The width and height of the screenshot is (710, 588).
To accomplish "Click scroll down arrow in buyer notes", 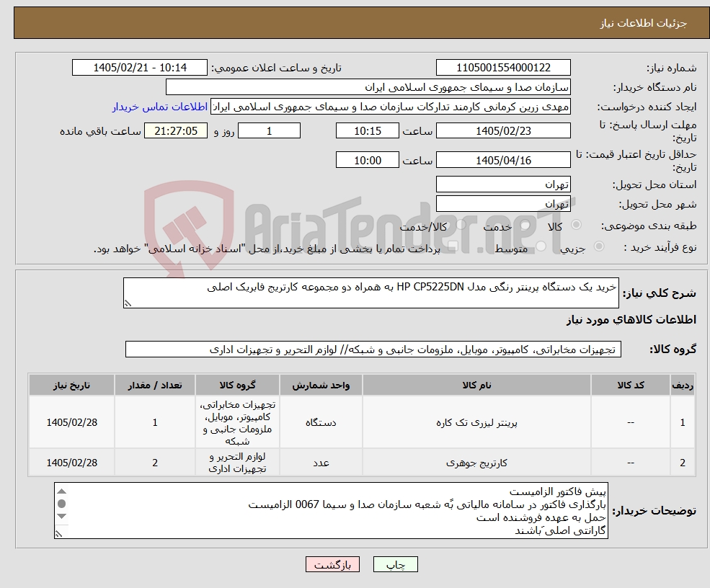I will 62,516.
